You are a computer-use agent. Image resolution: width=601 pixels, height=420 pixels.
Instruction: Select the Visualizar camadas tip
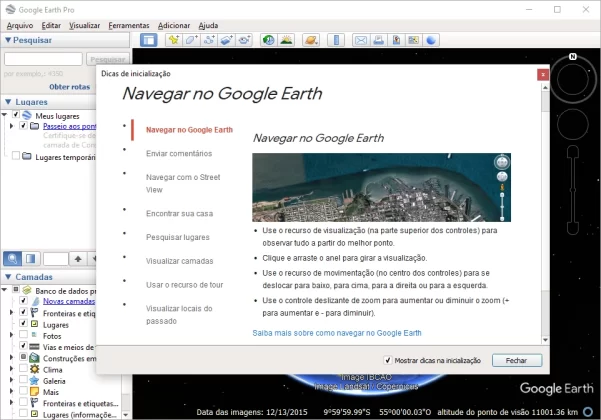coord(179,261)
